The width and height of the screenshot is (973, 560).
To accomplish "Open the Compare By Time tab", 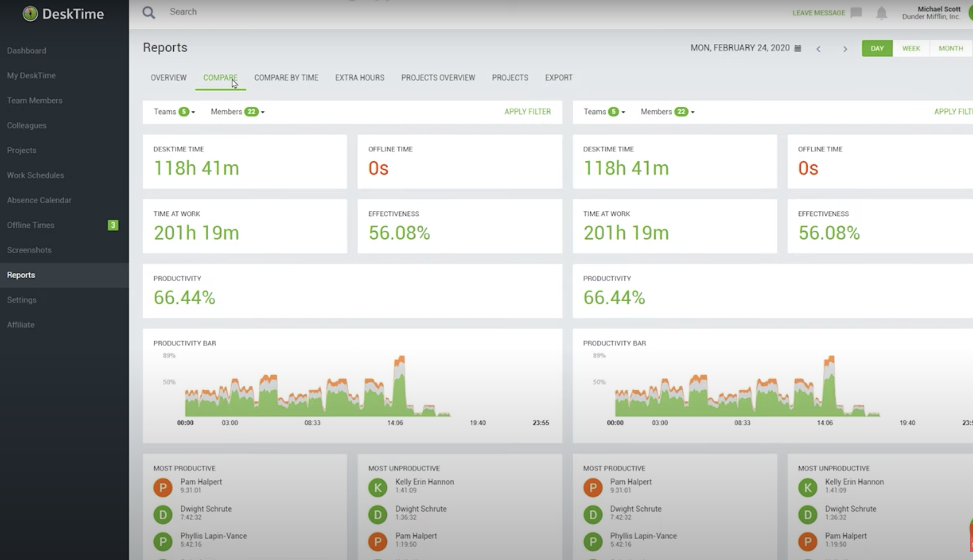I will tap(286, 78).
